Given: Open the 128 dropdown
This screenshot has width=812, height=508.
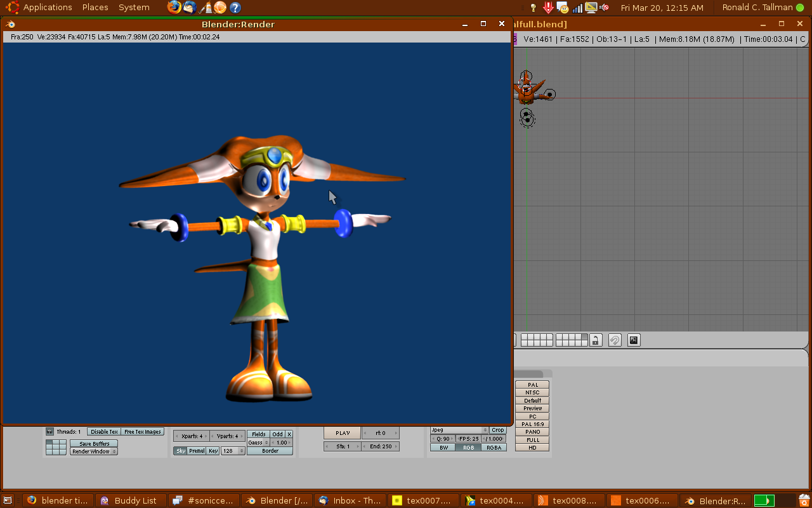Looking at the screenshot, I should click(233, 451).
